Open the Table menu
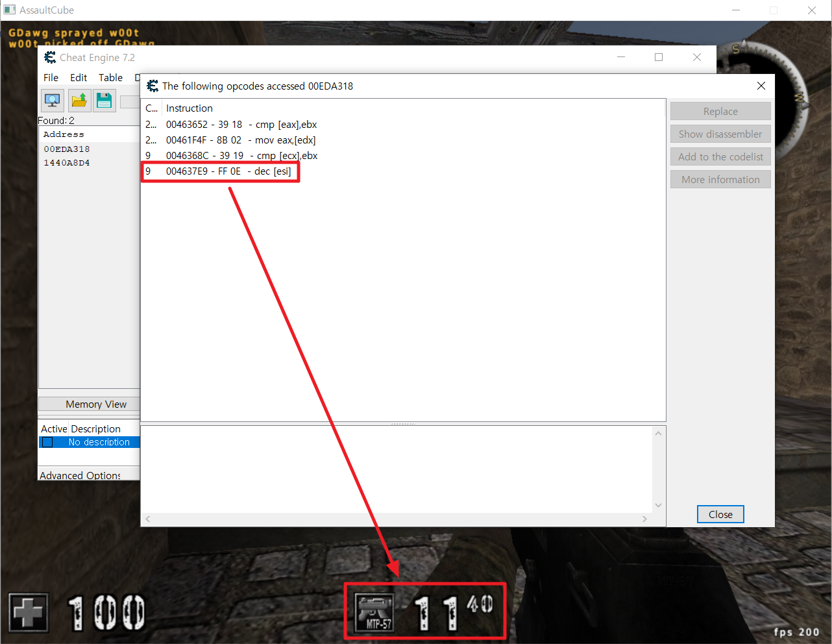The image size is (832, 644). point(110,77)
